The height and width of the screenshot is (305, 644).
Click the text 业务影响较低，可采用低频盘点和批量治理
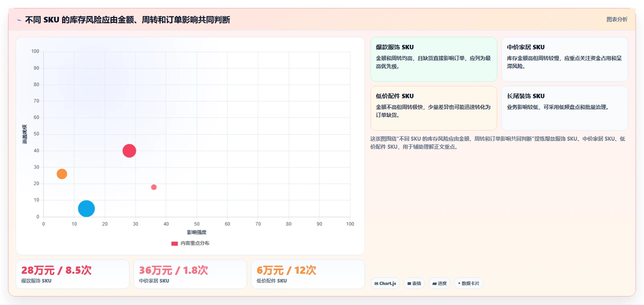558,107
